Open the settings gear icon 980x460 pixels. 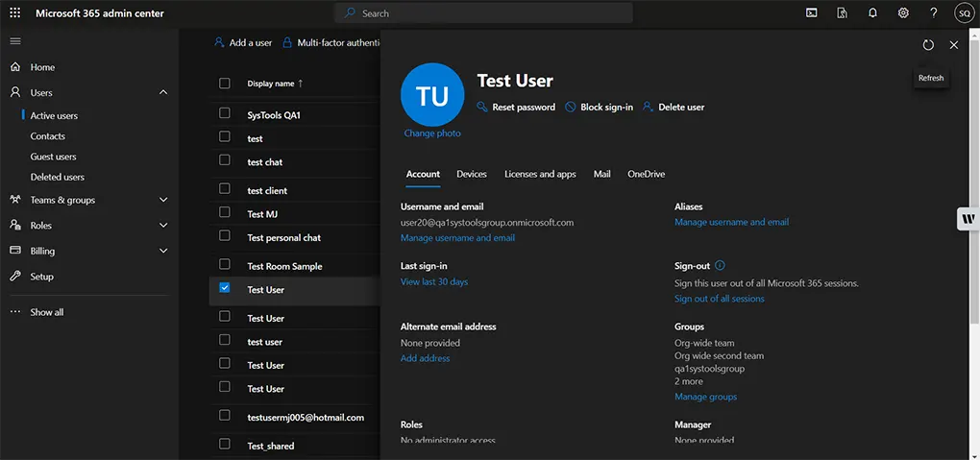point(903,13)
